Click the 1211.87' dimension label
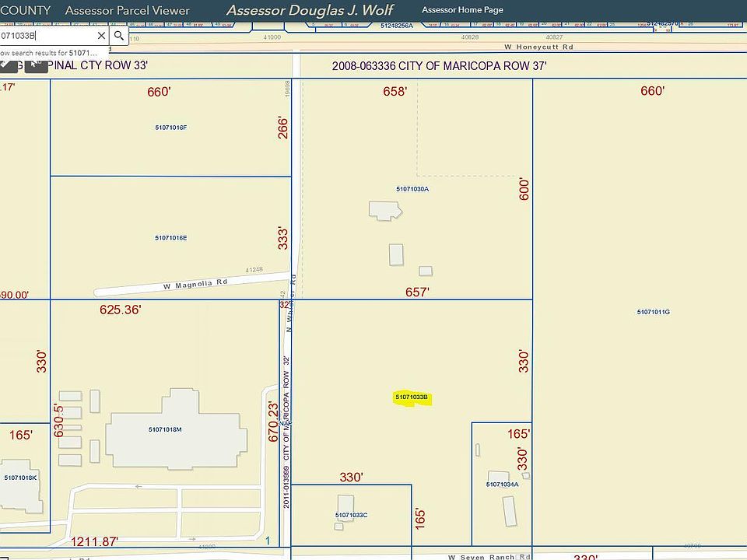The height and width of the screenshot is (560, 747). point(94,542)
